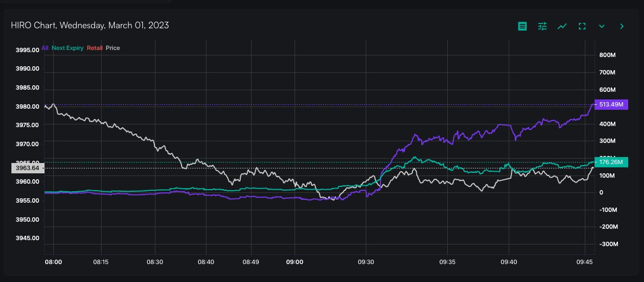Click the 09:30 time axis label
This screenshot has width=644, height=282.
(366, 262)
